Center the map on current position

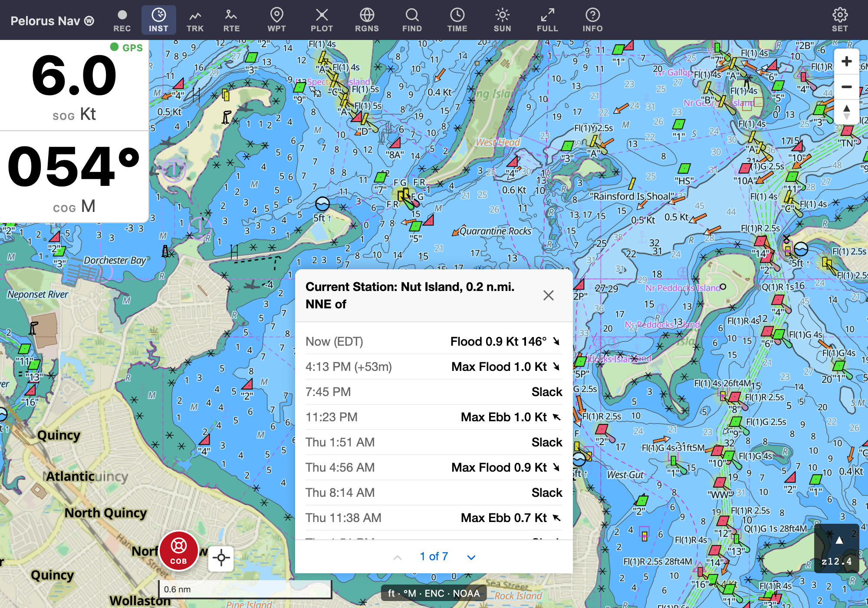pos(221,558)
